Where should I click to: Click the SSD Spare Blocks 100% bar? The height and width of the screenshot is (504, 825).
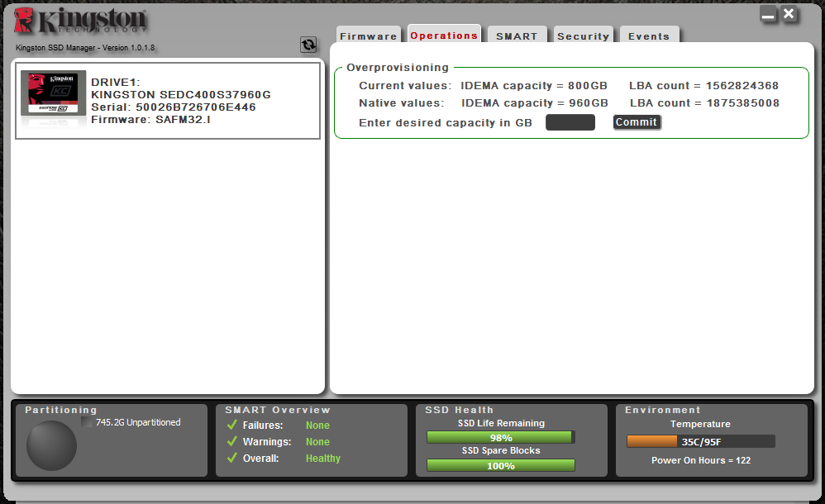tap(501, 465)
